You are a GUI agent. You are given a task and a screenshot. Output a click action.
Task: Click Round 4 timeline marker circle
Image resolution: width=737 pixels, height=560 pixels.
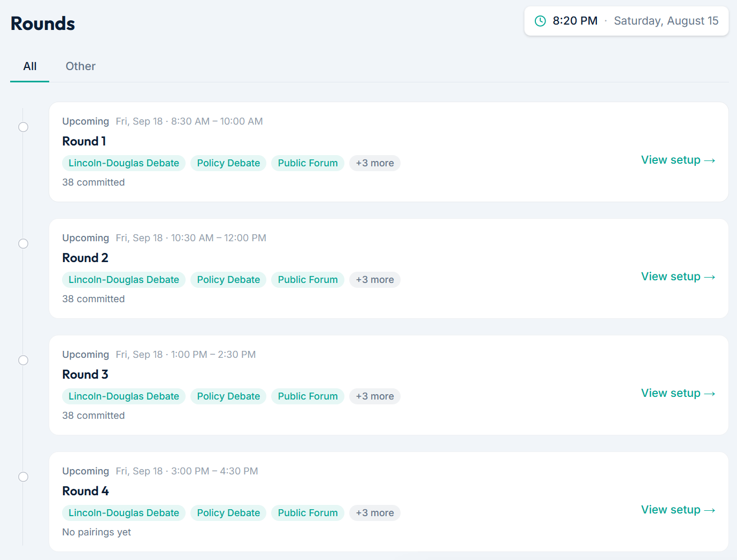click(x=23, y=477)
